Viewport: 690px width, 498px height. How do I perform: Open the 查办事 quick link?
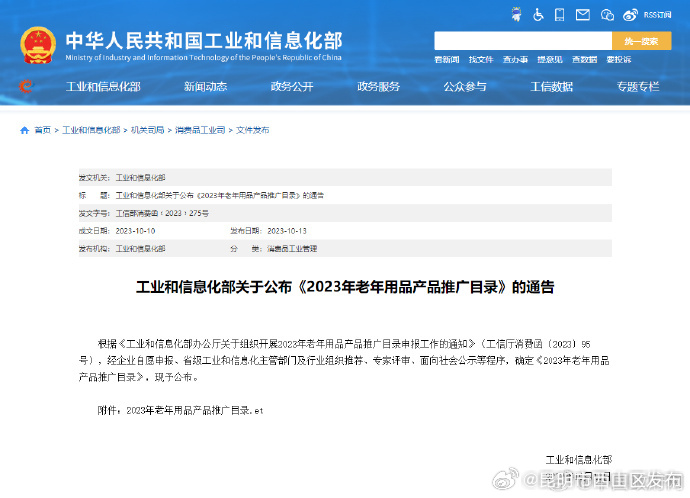tap(515, 59)
